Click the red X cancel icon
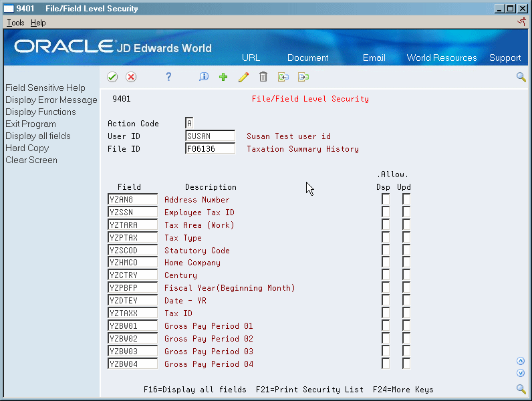The height and width of the screenshot is (401, 532). (131, 77)
